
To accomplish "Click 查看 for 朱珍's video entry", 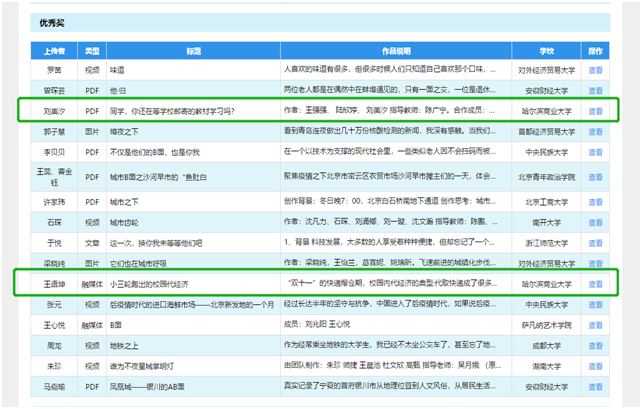I will [595, 365].
